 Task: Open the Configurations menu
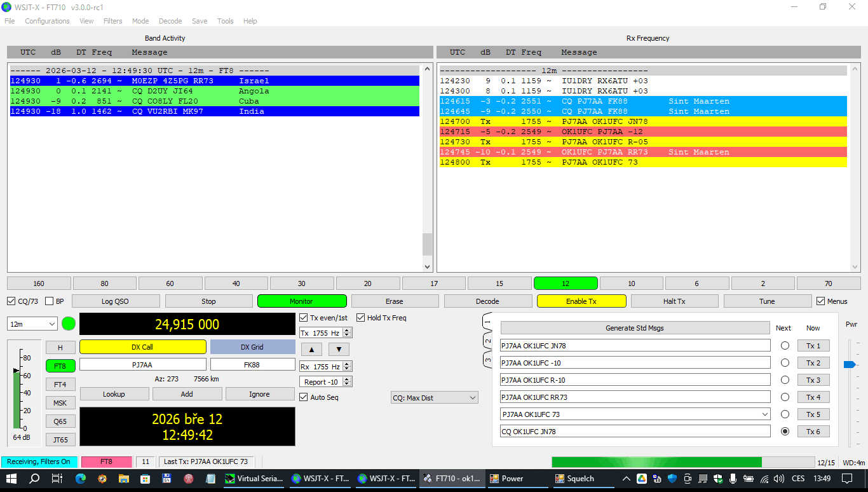[47, 21]
